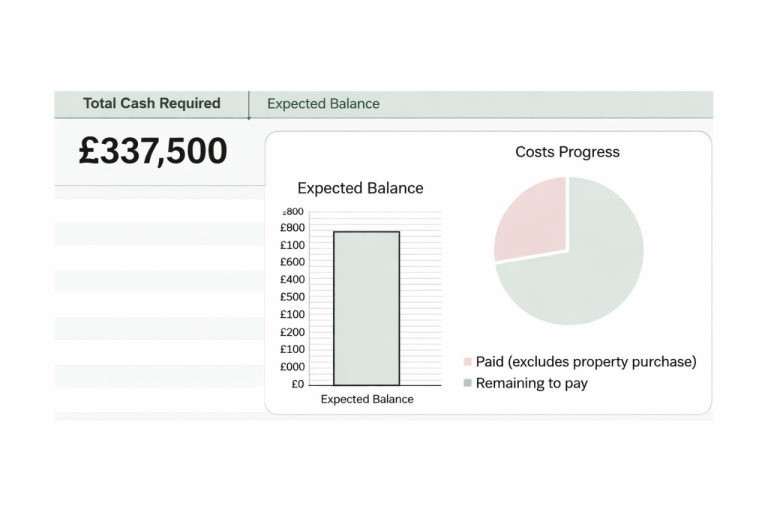Click the £000 y-axis label
Screen dimensions: 768x512
pyautogui.click(x=292, y=367)
